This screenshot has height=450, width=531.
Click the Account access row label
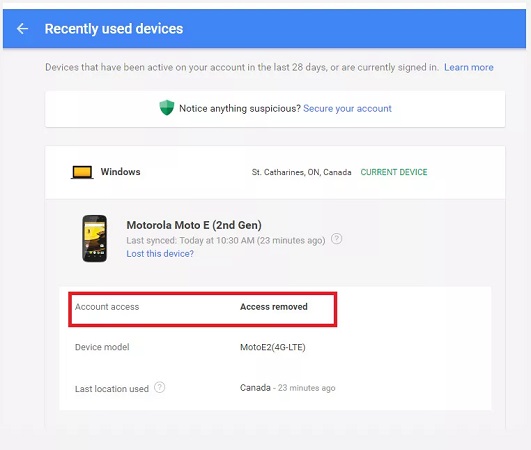coord(107,307)
